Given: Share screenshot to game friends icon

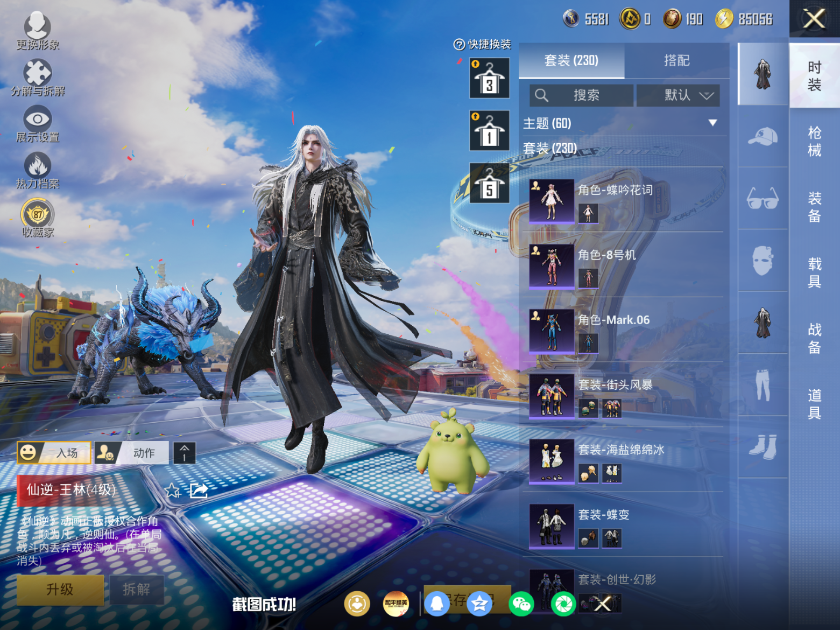Looking at the screenshot, I should tap(357, 604).
